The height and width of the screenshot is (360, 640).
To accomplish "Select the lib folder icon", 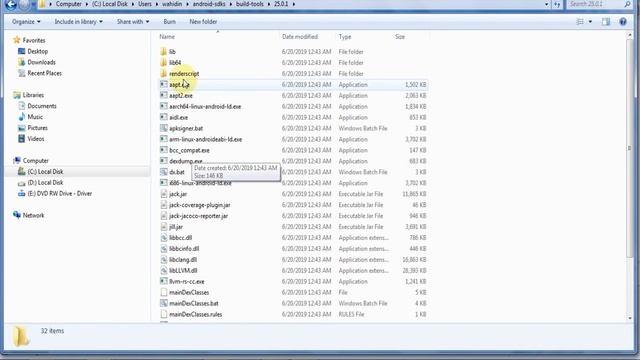I will pyautogui.click(x=164, y=52).
